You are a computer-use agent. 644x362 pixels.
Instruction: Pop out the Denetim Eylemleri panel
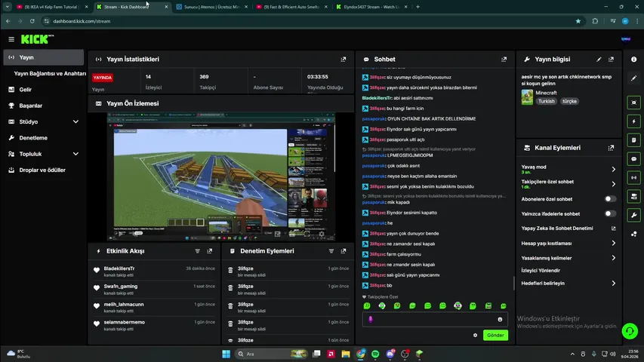344,251
